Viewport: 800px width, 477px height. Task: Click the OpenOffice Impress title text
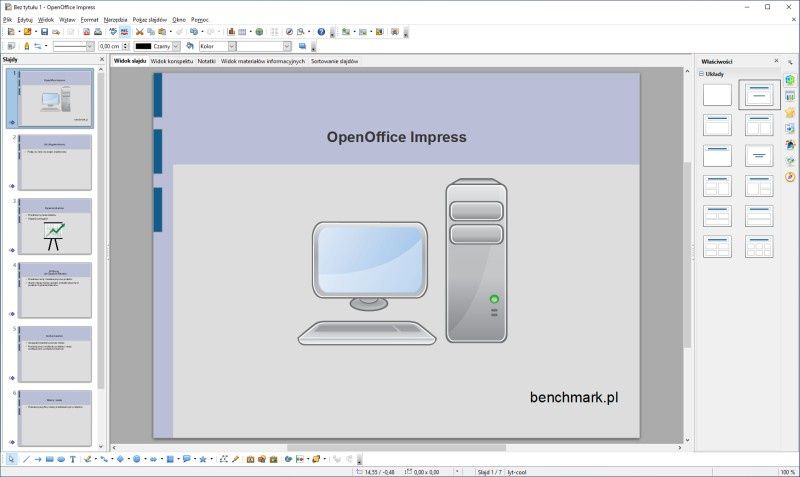pos(396,137)
